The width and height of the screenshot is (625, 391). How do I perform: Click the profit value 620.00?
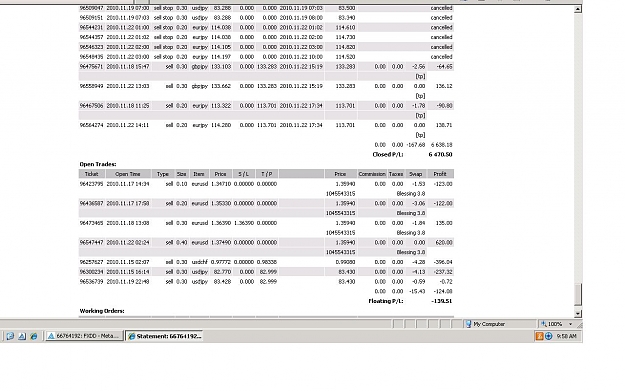coord(444,242)
